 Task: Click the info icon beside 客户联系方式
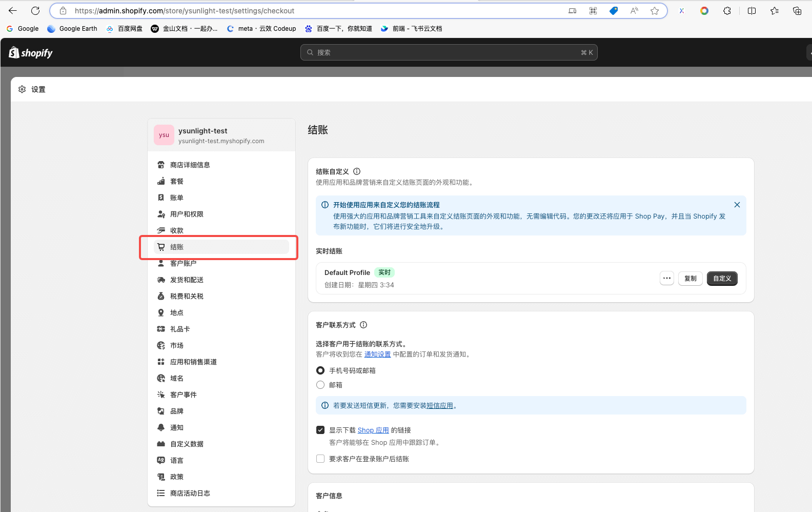tap(363, 325)
